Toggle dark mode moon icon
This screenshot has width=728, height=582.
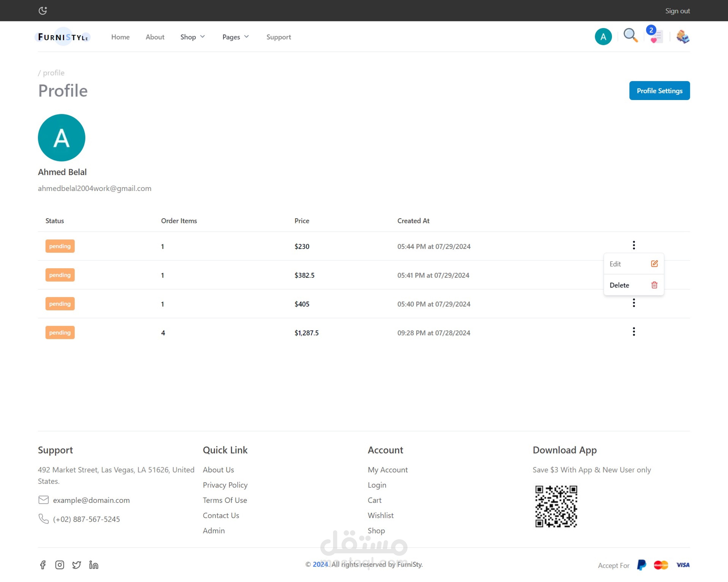pos(43,11)
